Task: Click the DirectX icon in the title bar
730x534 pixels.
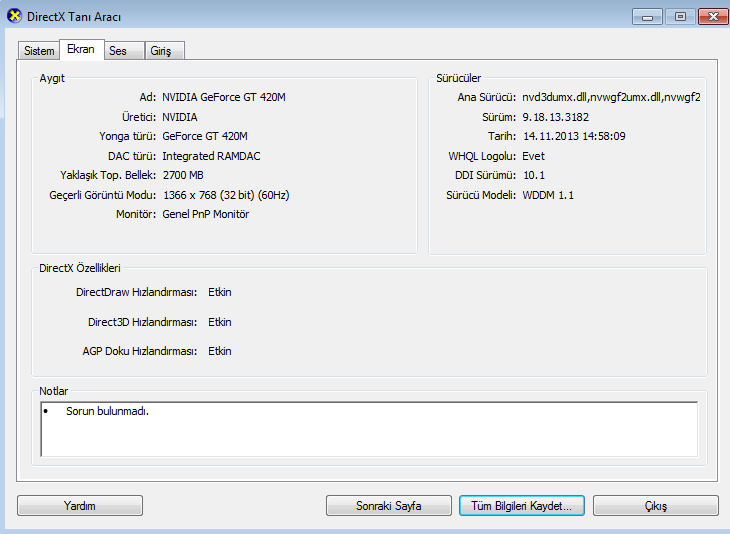Action: [13, 17]
